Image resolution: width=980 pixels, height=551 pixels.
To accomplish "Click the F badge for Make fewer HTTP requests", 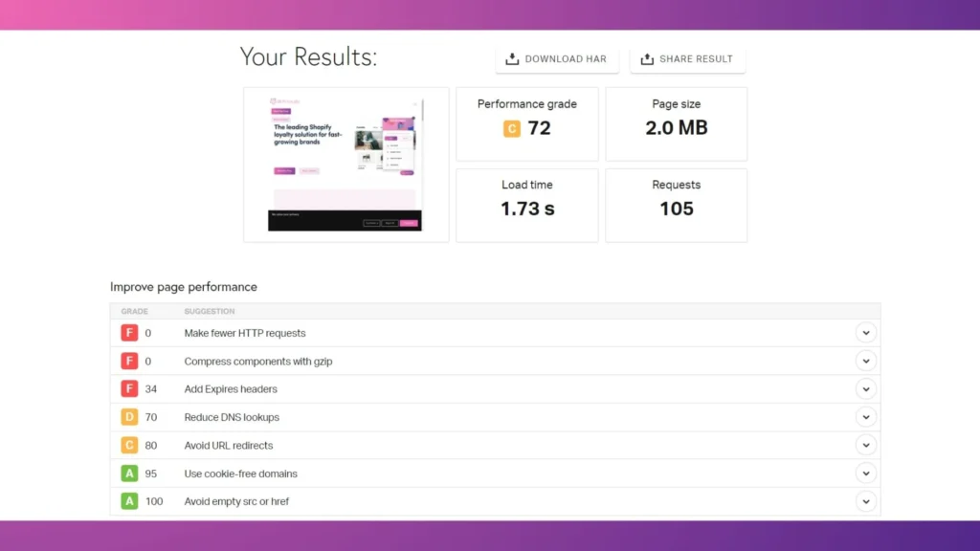I will click(129, 332).
